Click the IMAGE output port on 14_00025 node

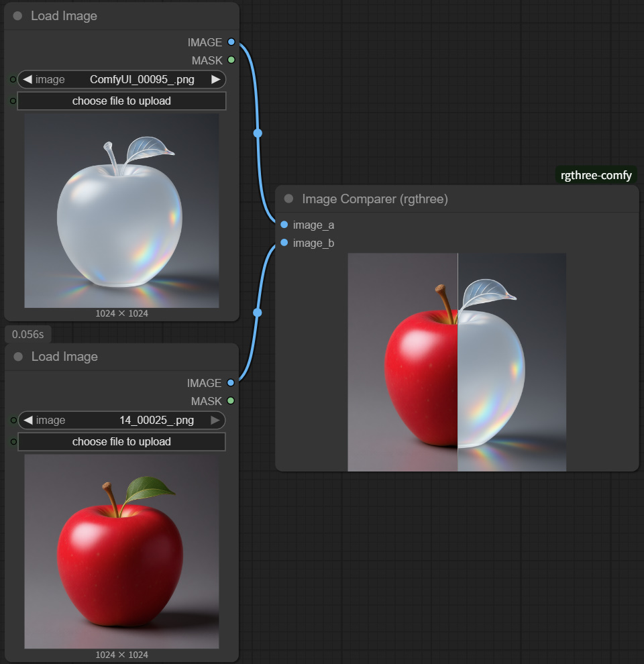tap(231, 383)
